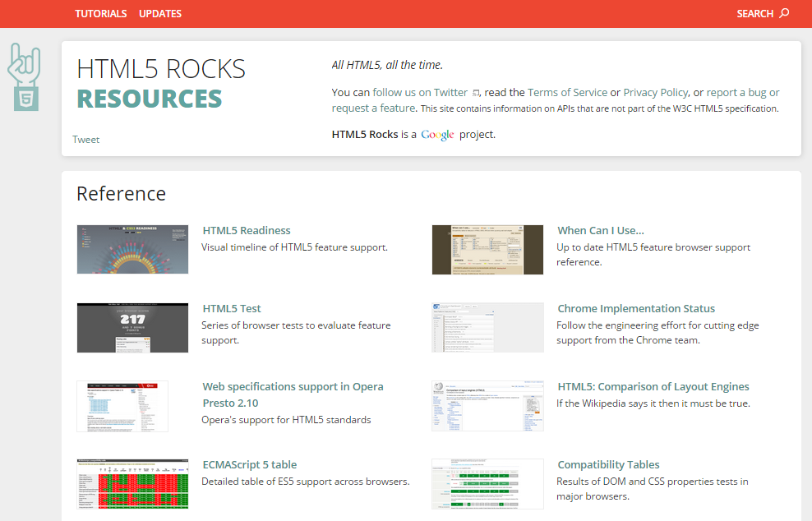
Task: Click the SEARCH label in header
Action: (x=755, y=13)
